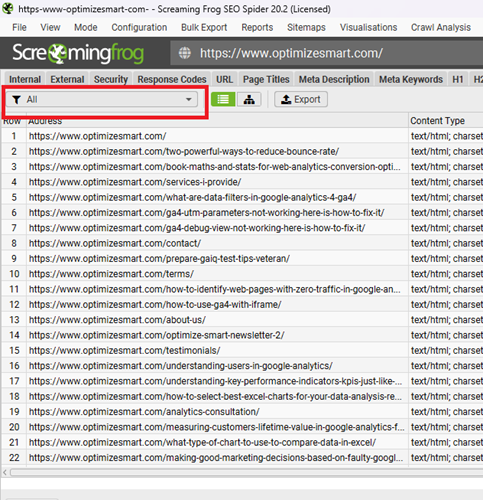Select the making-good-marketing-decisions URL row
Screen dimensions: 483x500
[x=216, y=458]
